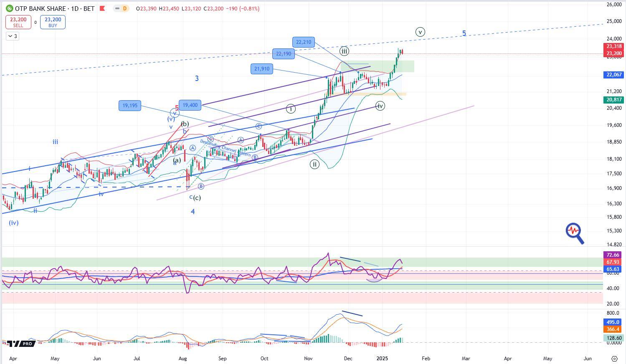Click the −190 (−0.81%) change text

pos(243,8)
